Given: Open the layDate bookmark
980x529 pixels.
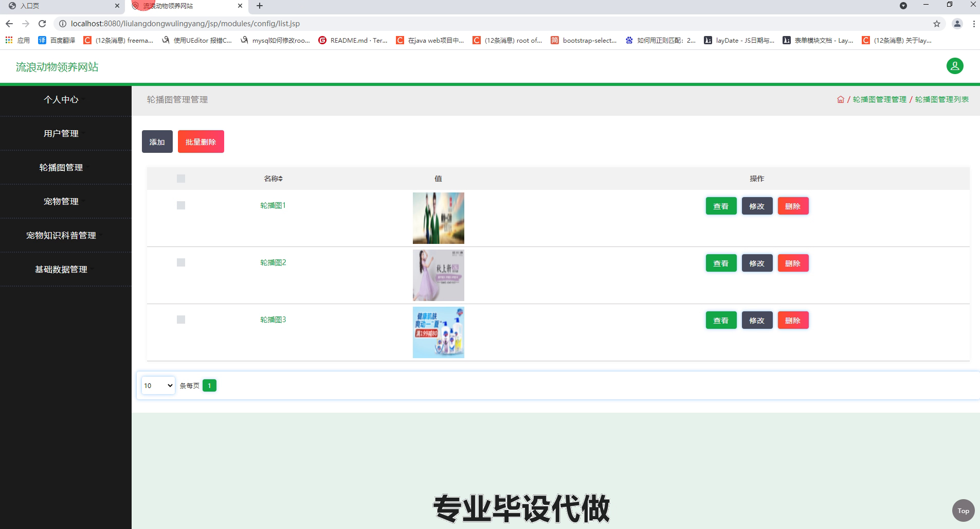Looking at the screenshot, I should 739,40.
